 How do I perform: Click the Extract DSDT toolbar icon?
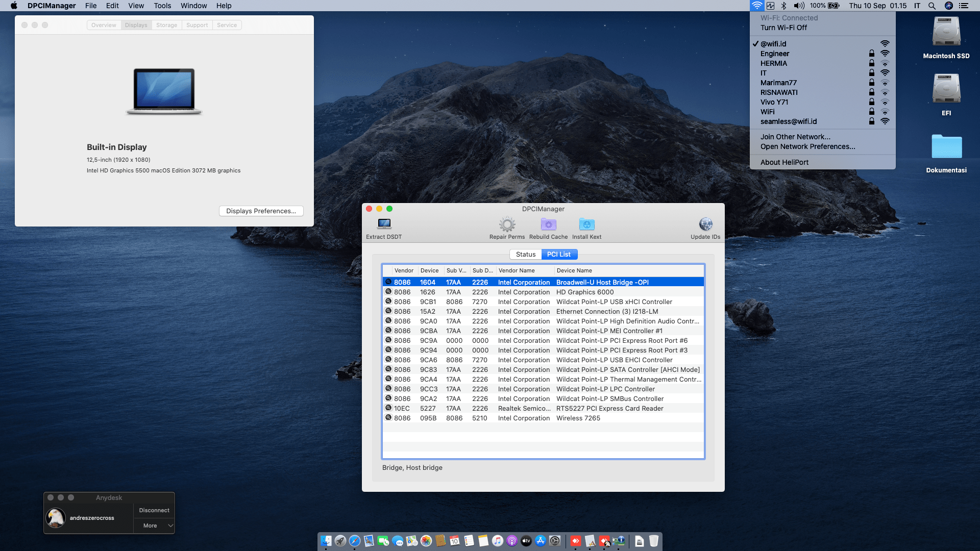[x=384, y=224]
